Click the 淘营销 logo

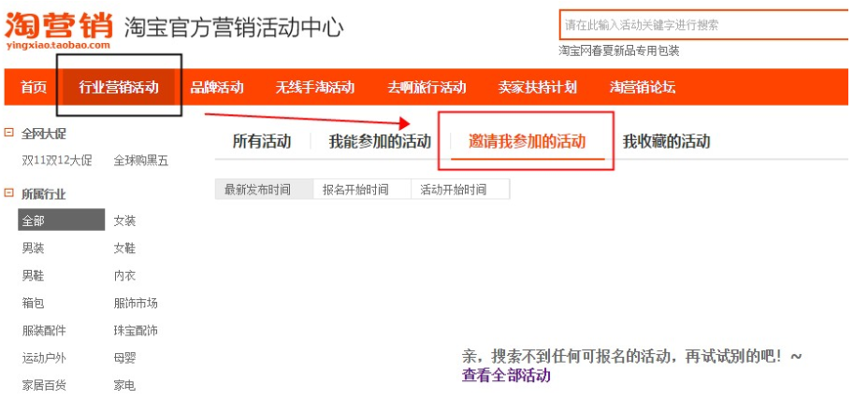point(58,31)
